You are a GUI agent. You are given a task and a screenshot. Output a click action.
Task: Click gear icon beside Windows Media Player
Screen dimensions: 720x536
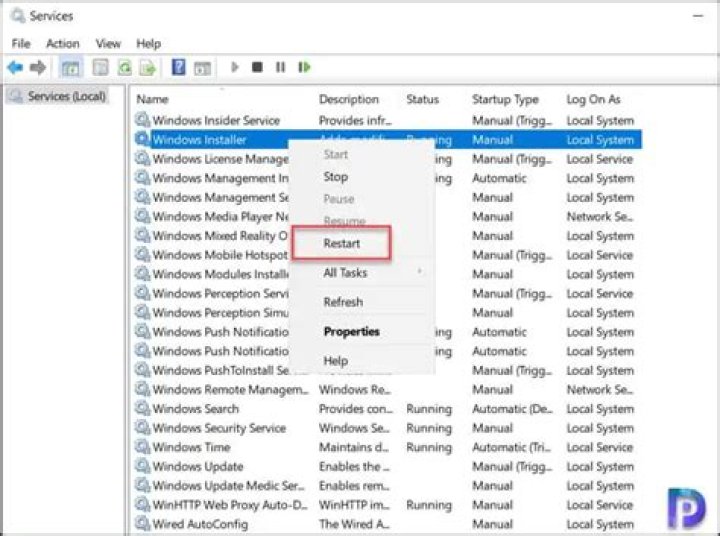[142, 216]
